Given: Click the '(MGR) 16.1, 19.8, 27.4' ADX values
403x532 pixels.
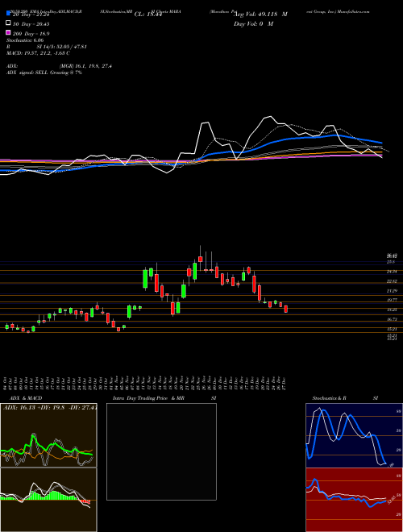Looking at the screenshot, I should pos(85,66).
